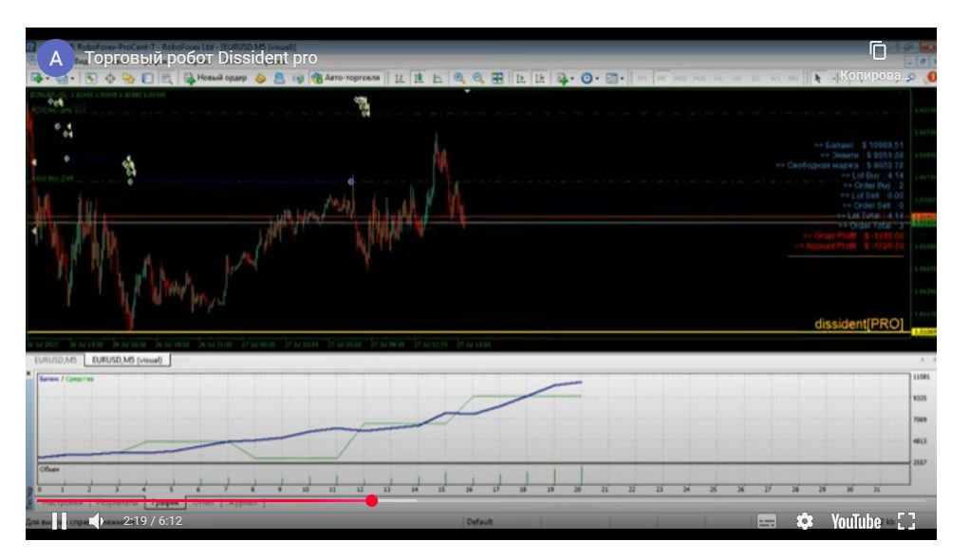The height and width of the screenshot is (560, 970).
Task: Mute the video with the speaker icon
Action: [x=96, y=521]
